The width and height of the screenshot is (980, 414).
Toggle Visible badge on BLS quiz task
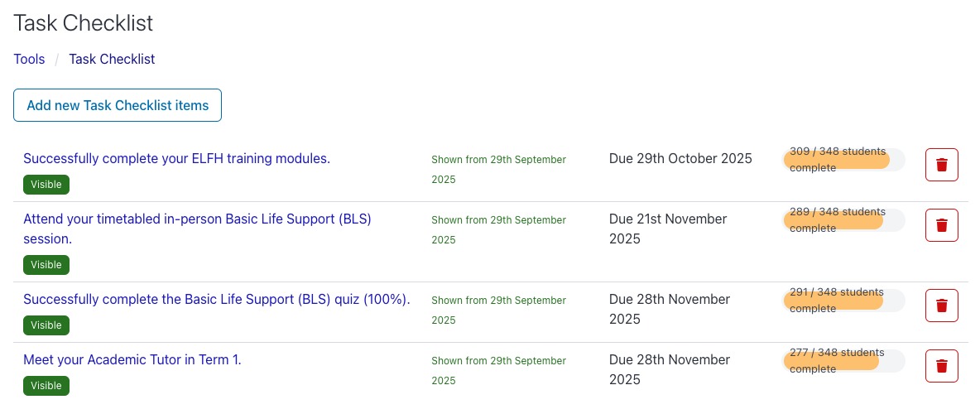point(46,325)
